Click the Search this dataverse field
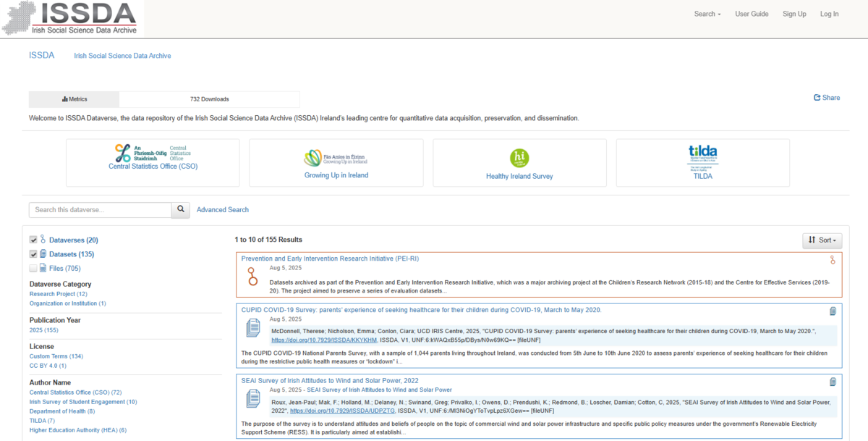The height and width of the screenshot is (441, 868). pos(100,210)
